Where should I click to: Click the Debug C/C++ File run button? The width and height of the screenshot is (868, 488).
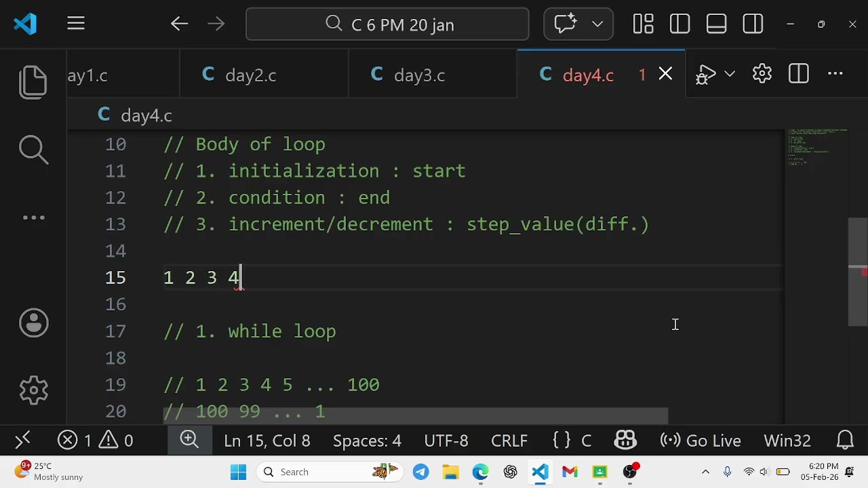coord(706,75)
